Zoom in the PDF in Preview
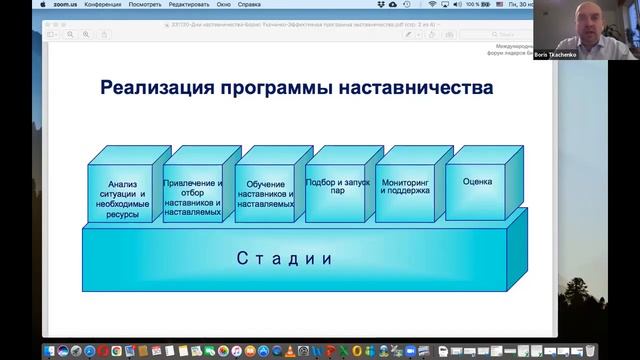 [86, 35]
